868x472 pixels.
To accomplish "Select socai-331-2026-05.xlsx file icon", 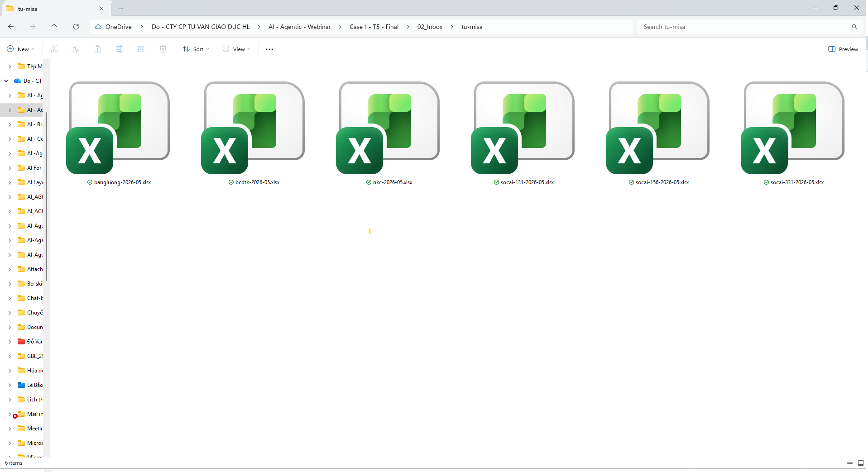I will pyautogui.click(x=793, y=128).
